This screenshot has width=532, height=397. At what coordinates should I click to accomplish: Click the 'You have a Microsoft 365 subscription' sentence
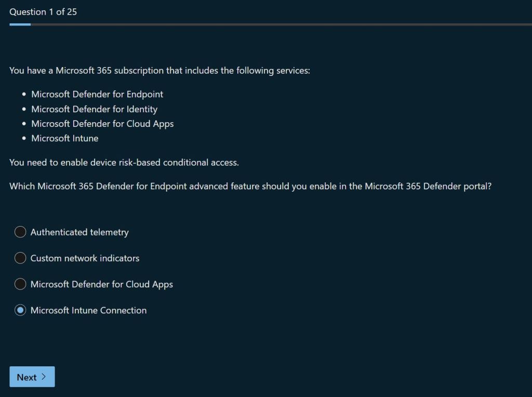point(159,70)
